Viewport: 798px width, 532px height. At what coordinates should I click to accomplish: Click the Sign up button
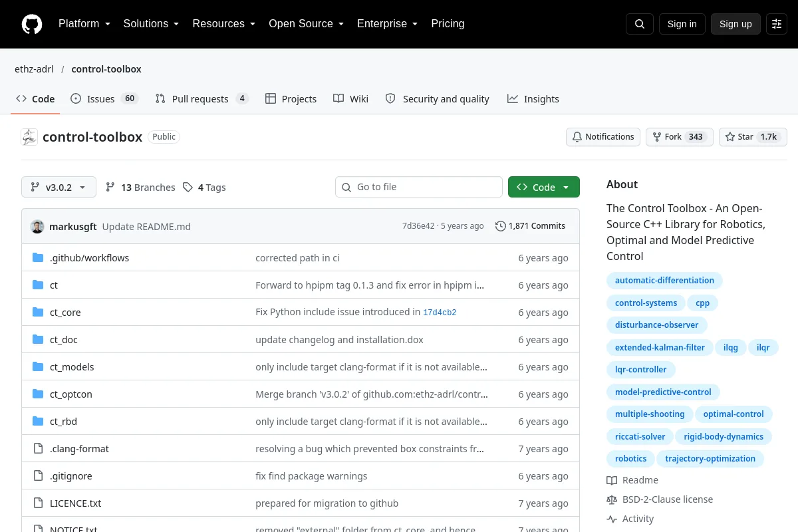coord(735,24)
